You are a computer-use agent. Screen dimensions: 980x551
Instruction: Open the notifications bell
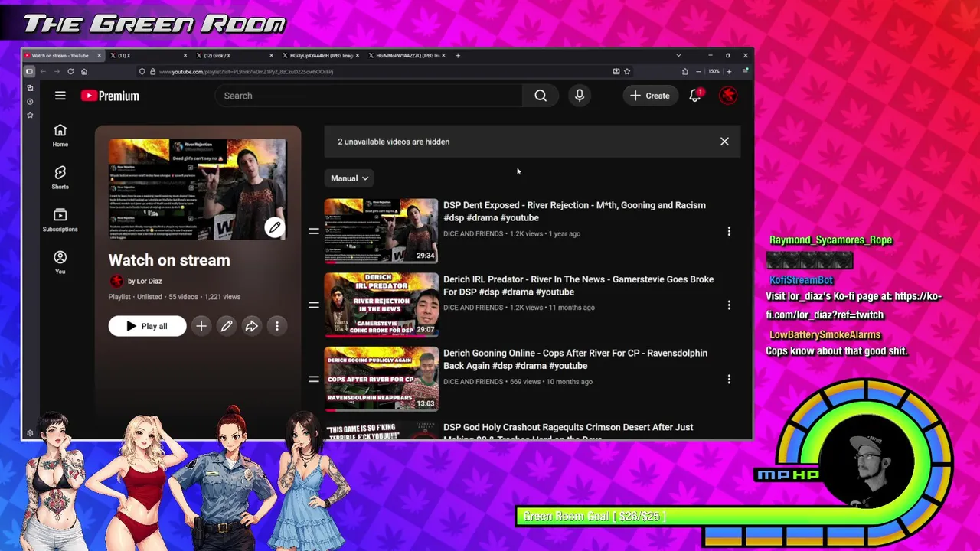695,96
